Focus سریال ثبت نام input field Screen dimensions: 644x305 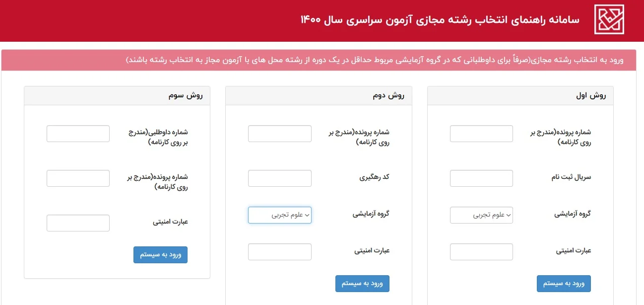pyautogui.click(x=481, y=178)
